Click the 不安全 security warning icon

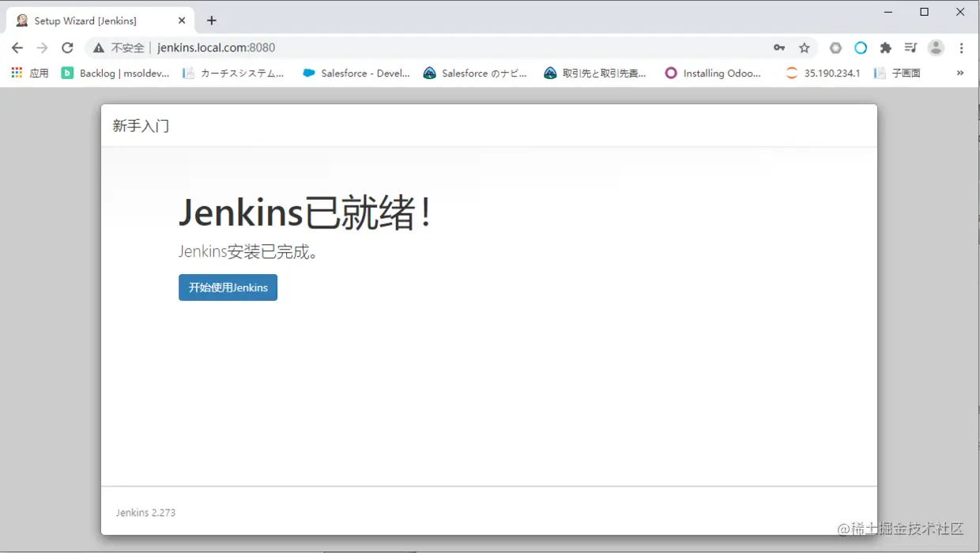(99, 47)
